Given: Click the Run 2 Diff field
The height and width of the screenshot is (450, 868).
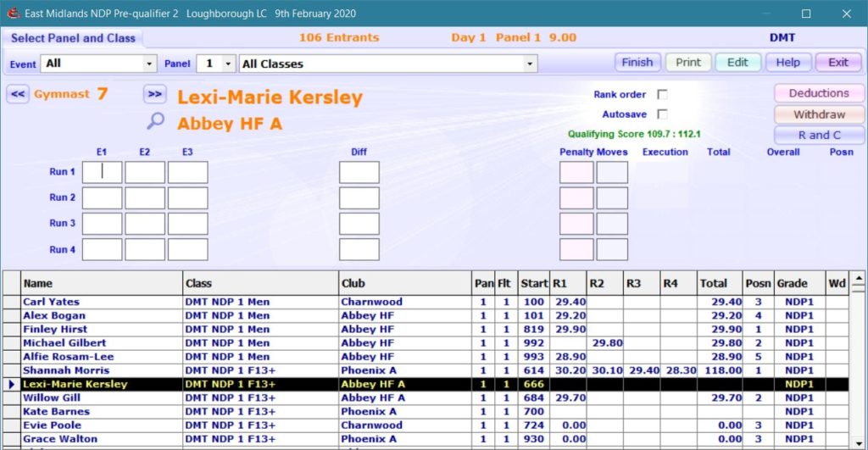Looking at the screenshot, I should pyautogui.click(x=359, y=197).
